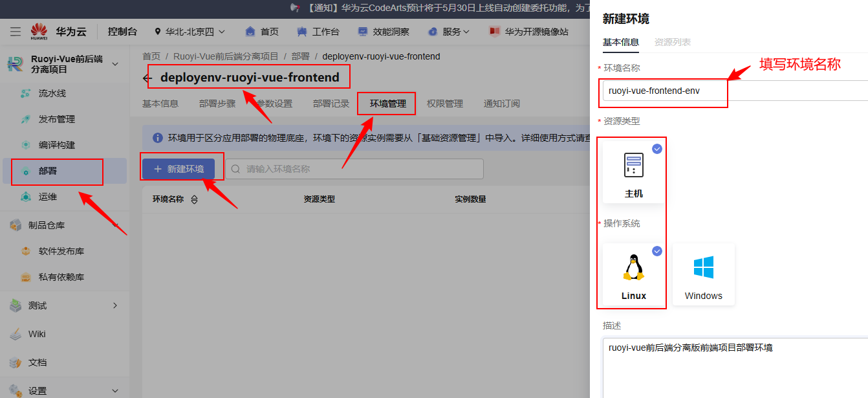Click the 效能洞察 icon
868x398 pixels.
point(363,31)
